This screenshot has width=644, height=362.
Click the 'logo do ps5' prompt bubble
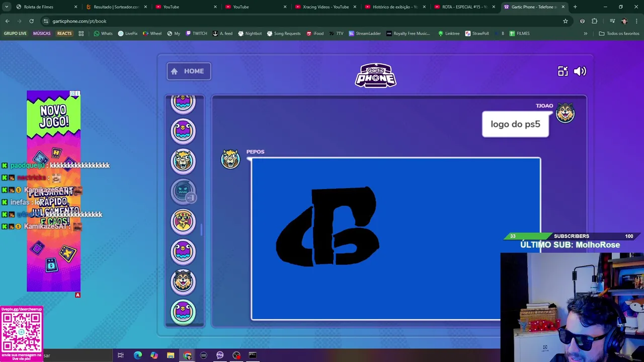coord(515,124)
